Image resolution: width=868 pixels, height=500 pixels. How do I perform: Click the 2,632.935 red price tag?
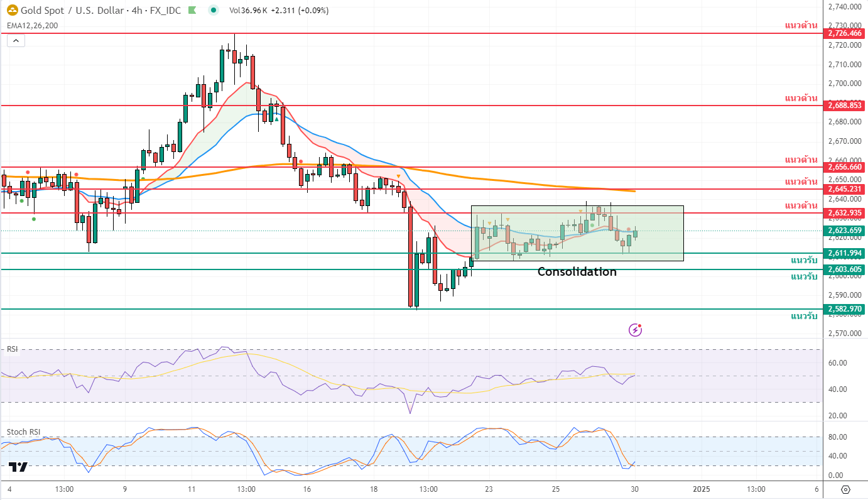[x=845, y=213]
